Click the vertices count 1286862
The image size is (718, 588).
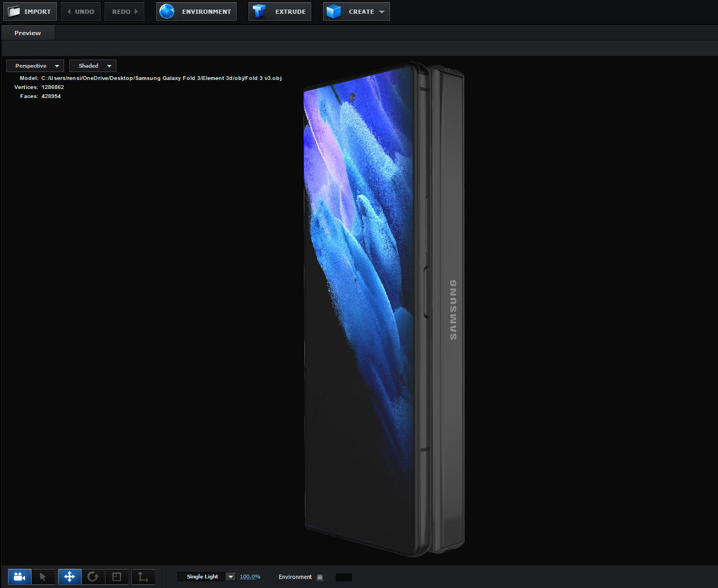(53, 87)
